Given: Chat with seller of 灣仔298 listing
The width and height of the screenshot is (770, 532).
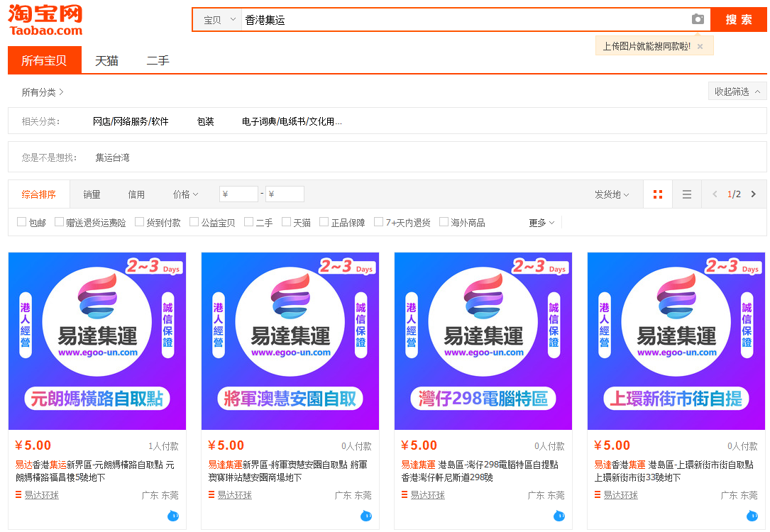Looking at the screenshot, I should click(x=559, y=516).
